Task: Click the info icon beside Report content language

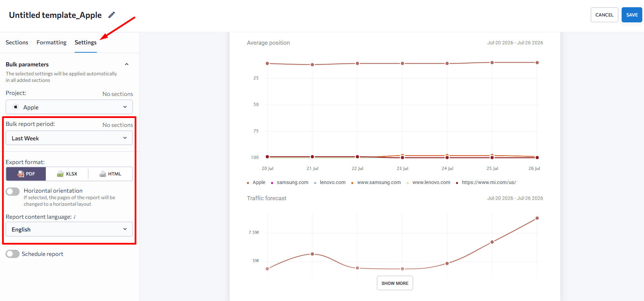Action: click(x=74, y=217)
